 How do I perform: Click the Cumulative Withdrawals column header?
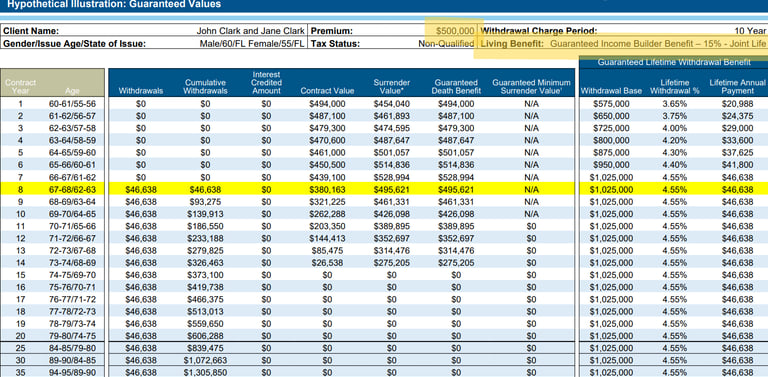[x=205, y=87]
